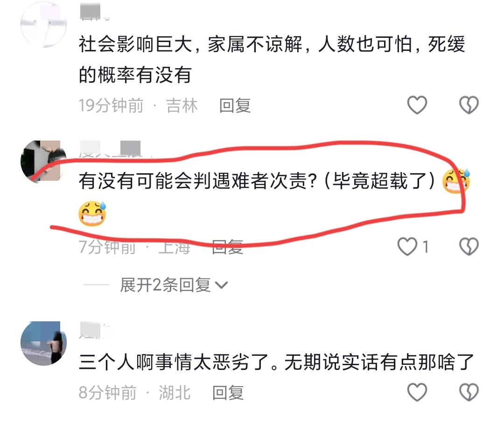
Task: Like the comment from 湖北
Action: point(417,392)
